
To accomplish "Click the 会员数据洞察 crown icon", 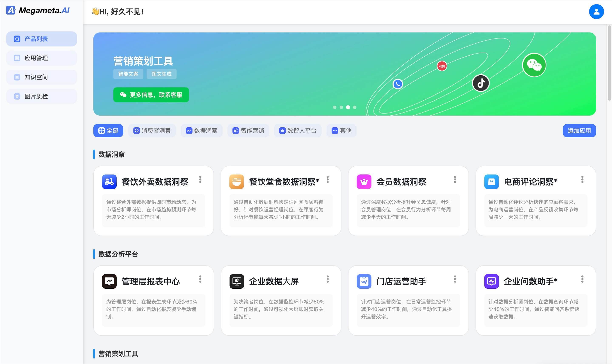I will (x=364, y=182).
